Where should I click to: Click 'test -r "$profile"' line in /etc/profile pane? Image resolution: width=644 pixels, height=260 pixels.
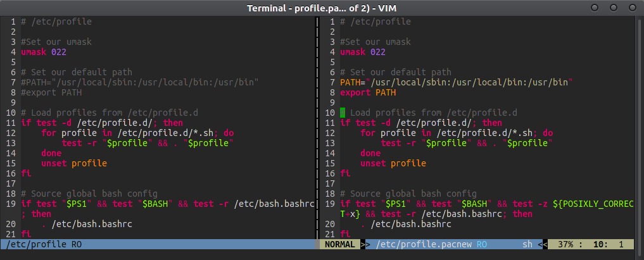[x=148, y=143]
